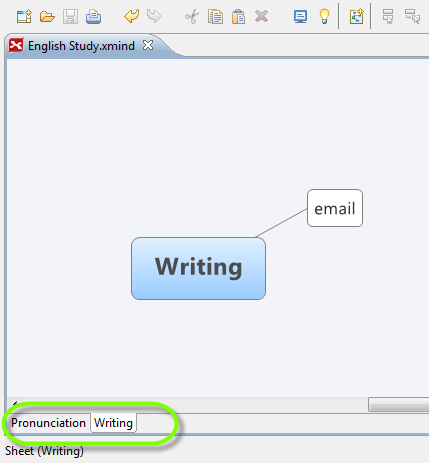
Task: Copy selection with copy icon
Action: [215, 16]
